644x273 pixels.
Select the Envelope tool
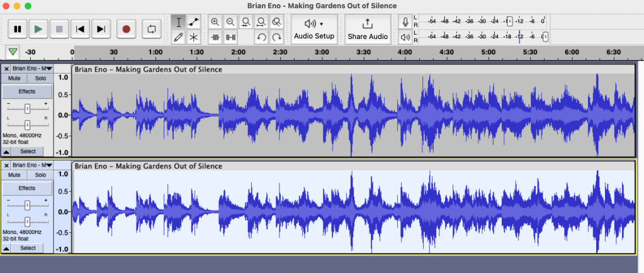tap(194, 22)
